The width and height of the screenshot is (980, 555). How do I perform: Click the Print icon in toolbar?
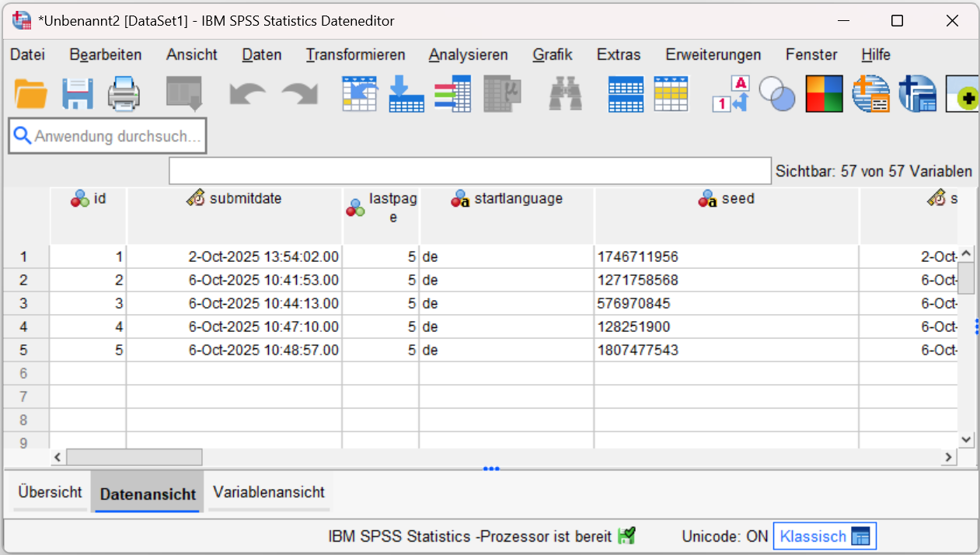point(124,94)
